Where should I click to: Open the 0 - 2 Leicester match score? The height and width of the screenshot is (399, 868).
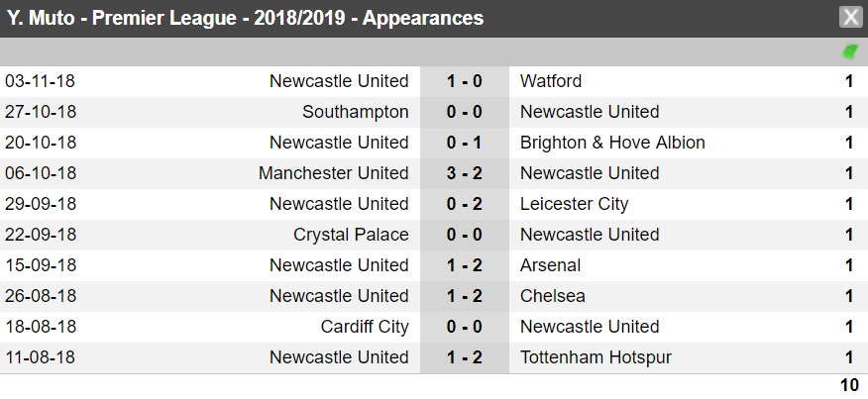coord(465,204)
